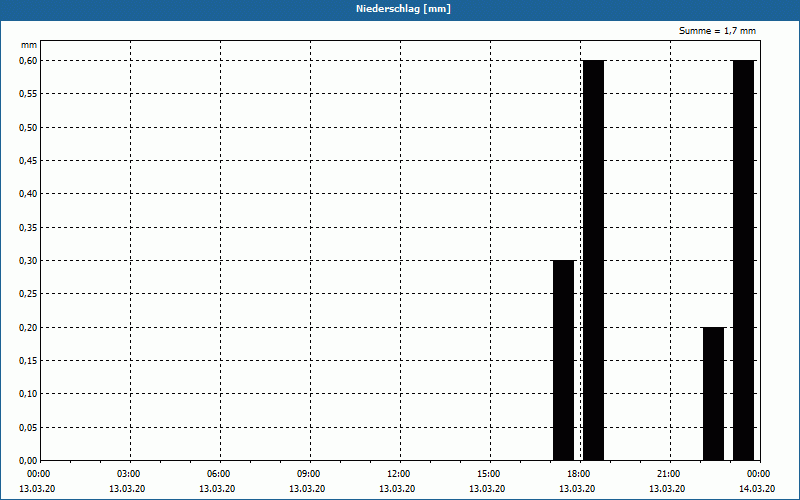The image size is (800, 500).
Task: Click the 0,50 y-axis value
Action: [28, 128]
